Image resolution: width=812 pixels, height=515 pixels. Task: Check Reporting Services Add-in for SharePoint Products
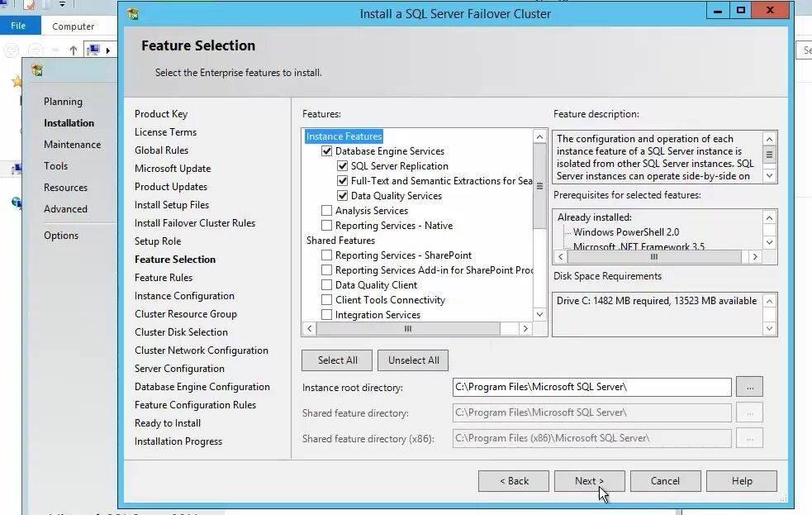click(326, 270)
